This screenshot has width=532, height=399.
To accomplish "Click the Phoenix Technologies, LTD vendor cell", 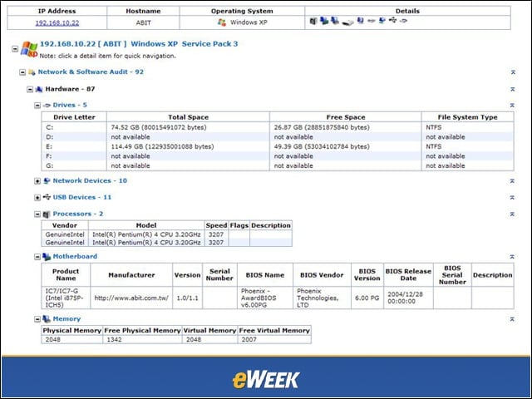I will pos(322,298).
